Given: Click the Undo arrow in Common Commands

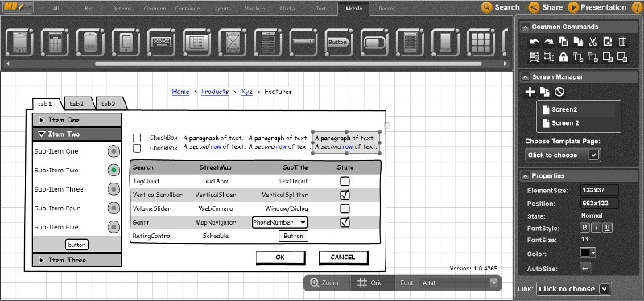Looking at the screenshot, I should point(534,42).
